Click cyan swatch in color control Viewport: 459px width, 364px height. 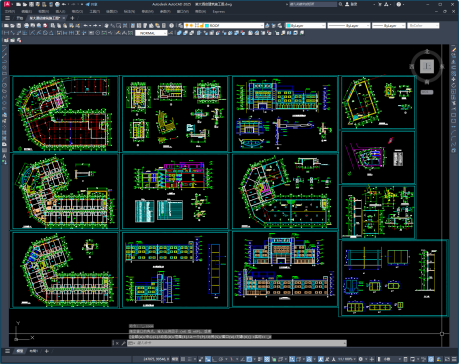pyautogui.click(x=289, y=25)
